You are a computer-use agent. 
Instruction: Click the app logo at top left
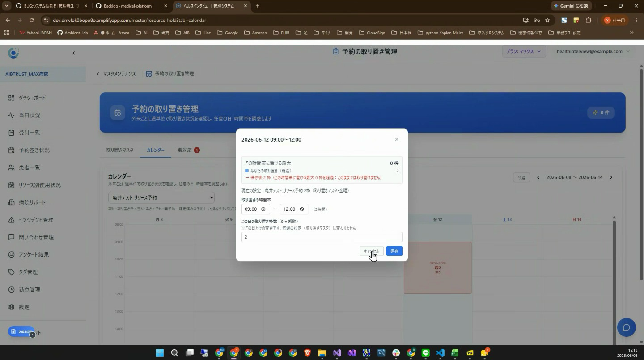(x=13, y=53)
